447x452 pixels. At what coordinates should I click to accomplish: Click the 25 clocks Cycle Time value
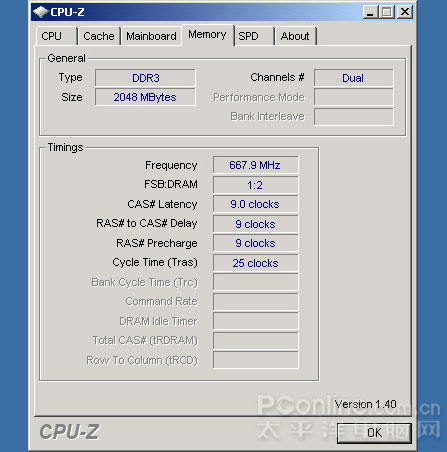click(256, 263)
